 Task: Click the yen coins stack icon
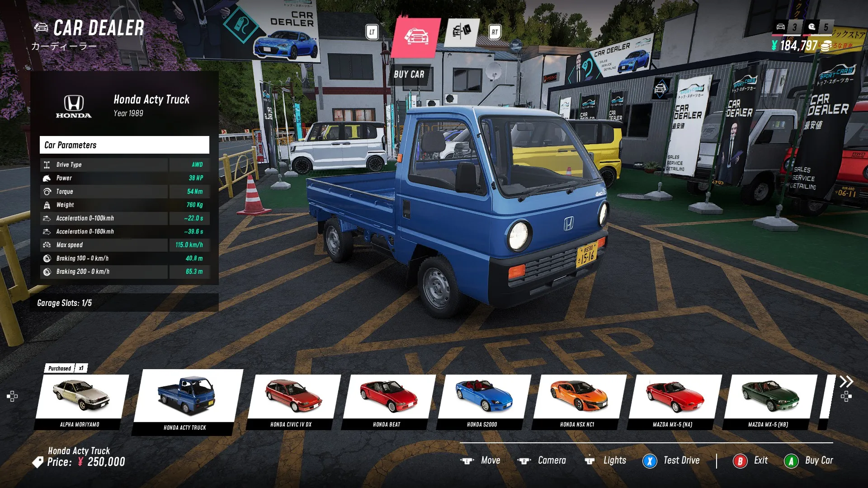pos(826,46)
